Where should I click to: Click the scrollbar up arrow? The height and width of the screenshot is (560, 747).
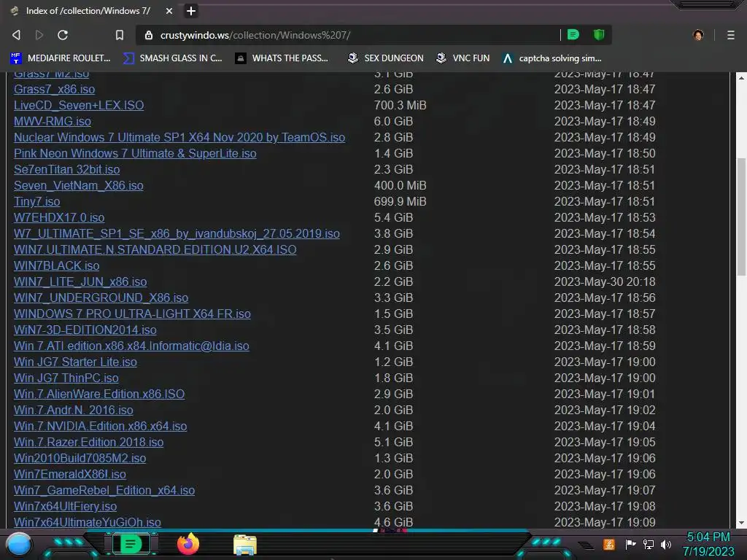click(x=741, y=77)
